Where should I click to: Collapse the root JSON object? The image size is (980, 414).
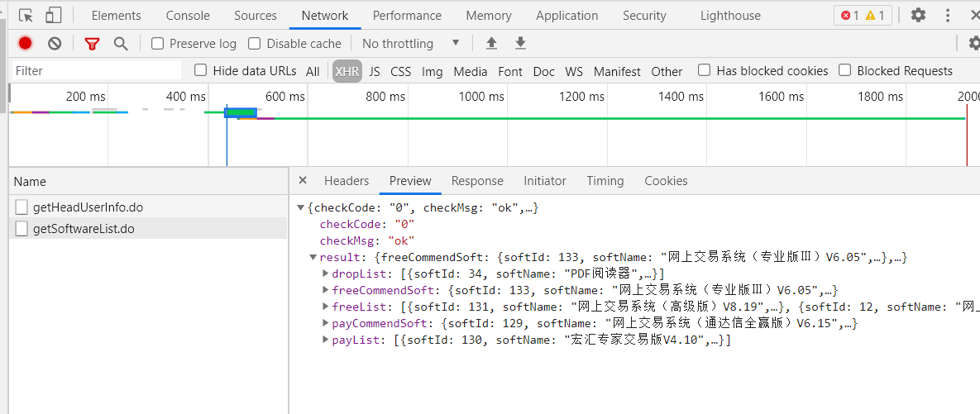301,208
